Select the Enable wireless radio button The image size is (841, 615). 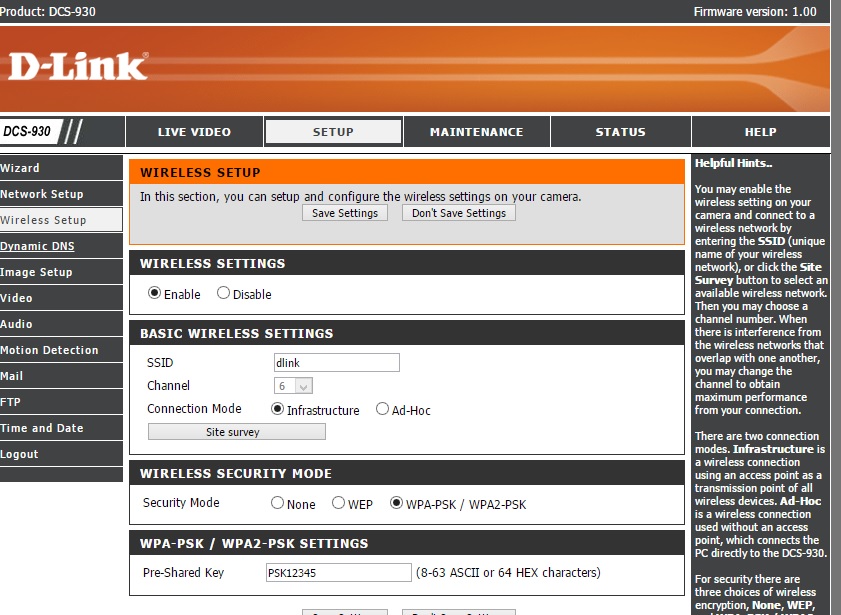click(154, 293)
